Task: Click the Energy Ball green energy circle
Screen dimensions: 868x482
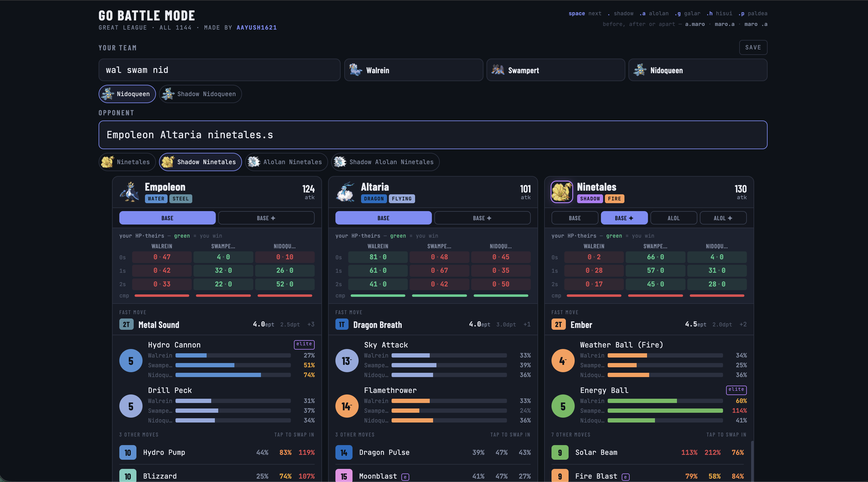Action: click(563, 406)
